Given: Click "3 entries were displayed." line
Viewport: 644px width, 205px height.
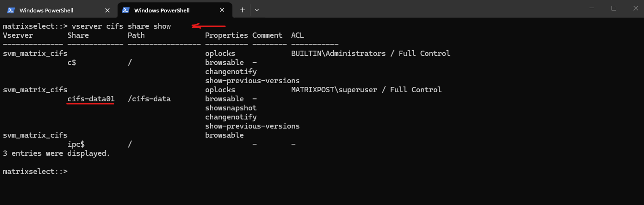Looking at the screenshot, I should point(56,153).
